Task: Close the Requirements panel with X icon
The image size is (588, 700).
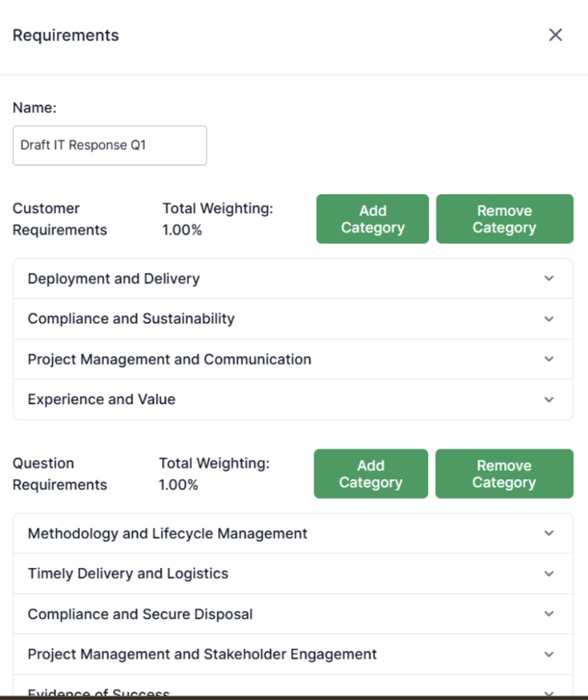Action: (x=555, y=36)
